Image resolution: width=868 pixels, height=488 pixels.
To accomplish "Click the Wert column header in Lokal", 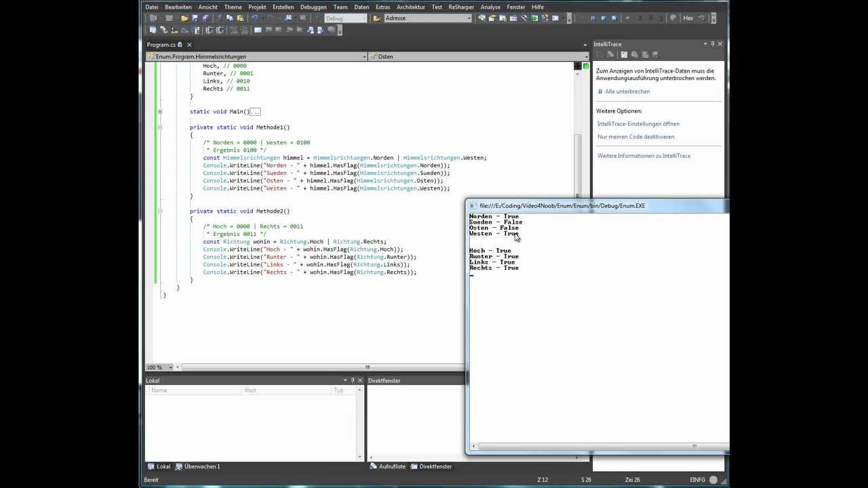I will (x=286, y=390).
